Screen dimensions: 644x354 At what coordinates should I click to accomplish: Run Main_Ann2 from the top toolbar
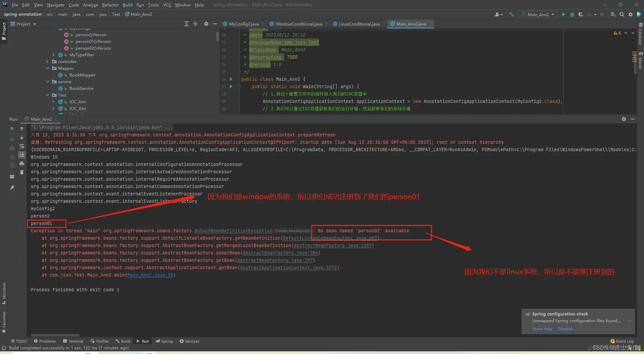[x=563, y=14]
